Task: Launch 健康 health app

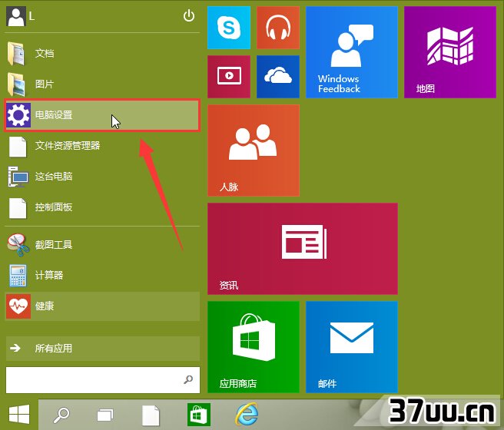Action: [102, 306]
